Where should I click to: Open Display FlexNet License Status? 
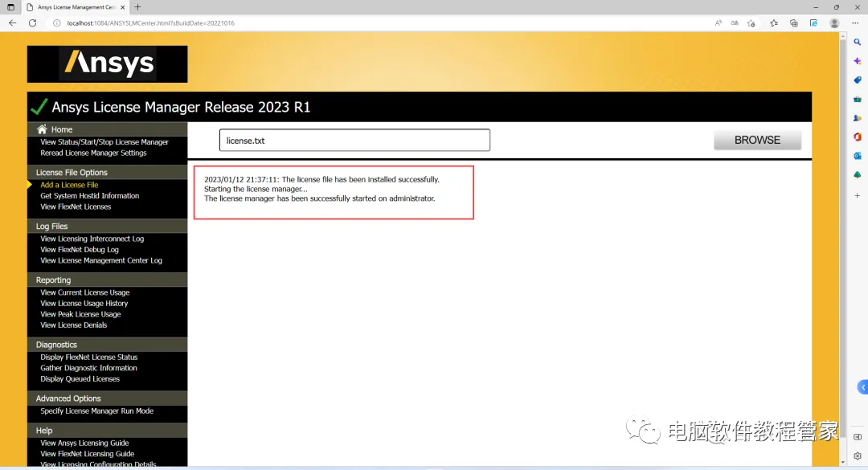click(x=88, y=357)
